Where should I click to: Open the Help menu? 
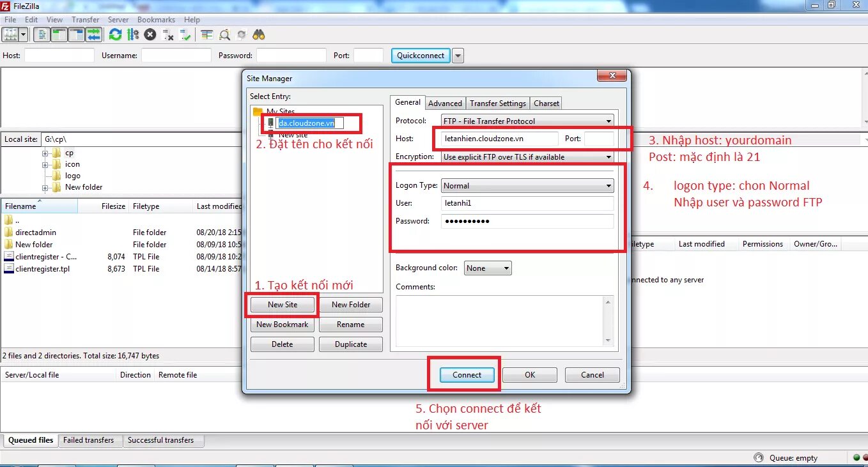click(x=192, y=20)
